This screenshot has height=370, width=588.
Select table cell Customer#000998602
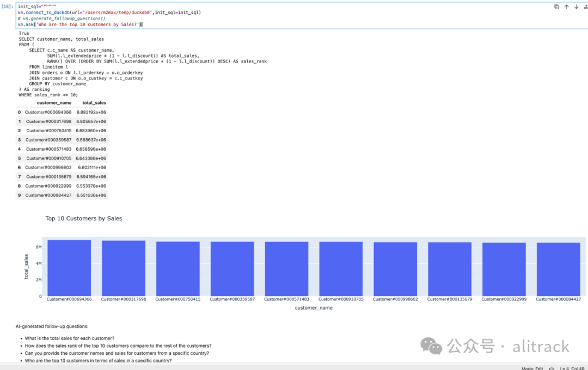point(48,168)
